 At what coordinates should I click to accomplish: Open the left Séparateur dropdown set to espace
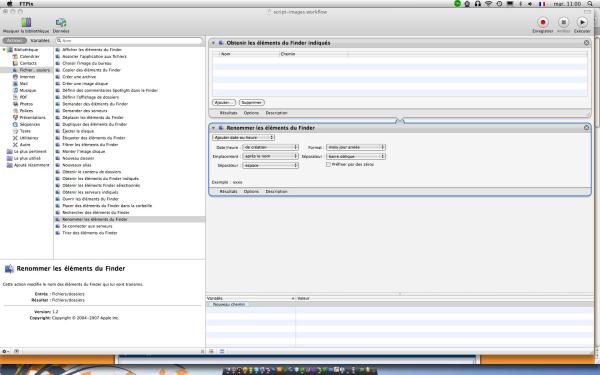(x=270, y=166)
